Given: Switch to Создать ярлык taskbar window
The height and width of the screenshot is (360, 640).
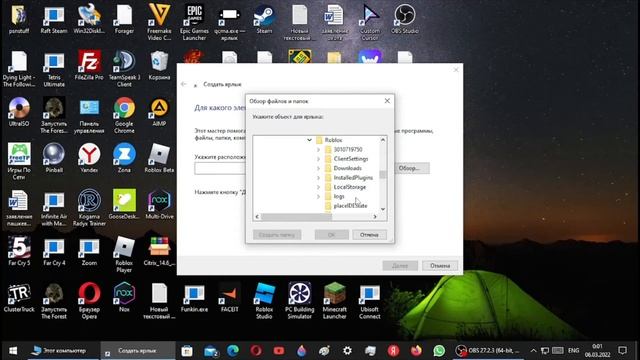Looking at the screenshot, I should (x=138, y=351).
